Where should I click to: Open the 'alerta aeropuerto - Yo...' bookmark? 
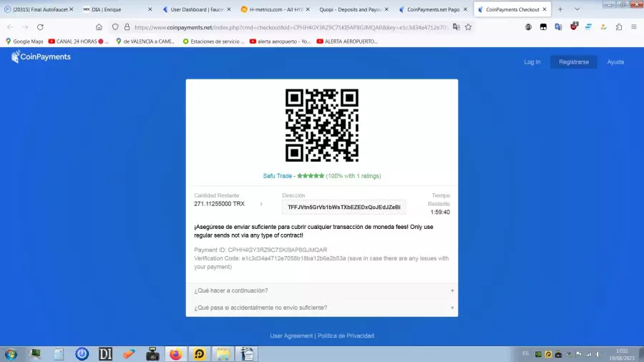(280, 41)
